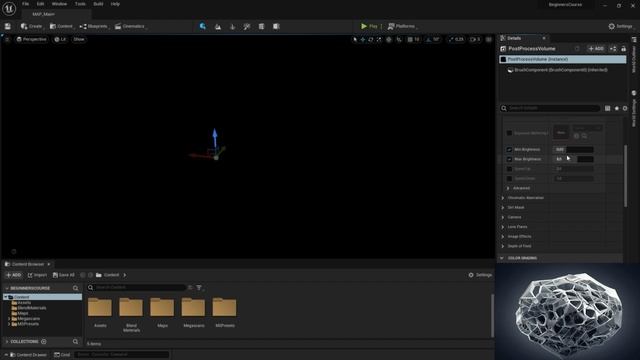Click the Max Brightness value slider
The image size is (640, 360).
[573, 159]
